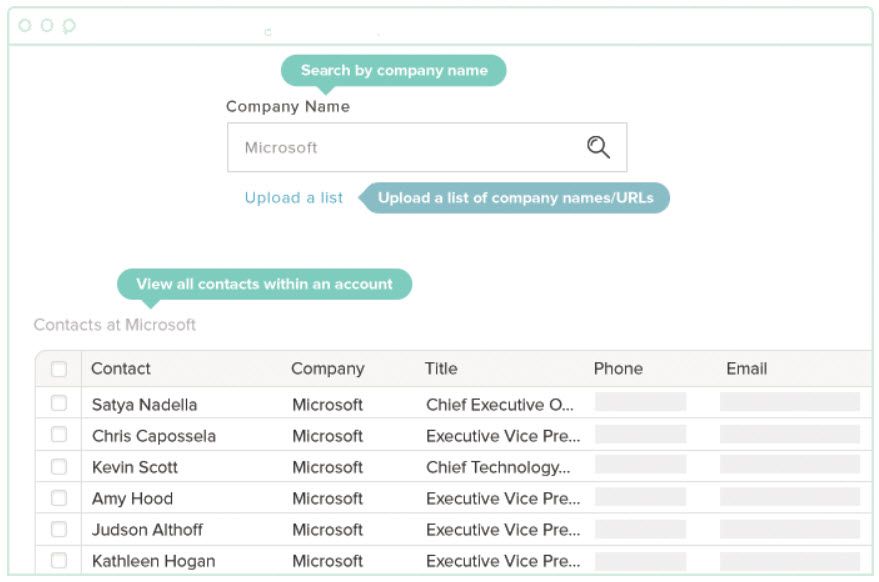Open Kevin Scott's Chief Technology title cell

(x=498, y=467)
